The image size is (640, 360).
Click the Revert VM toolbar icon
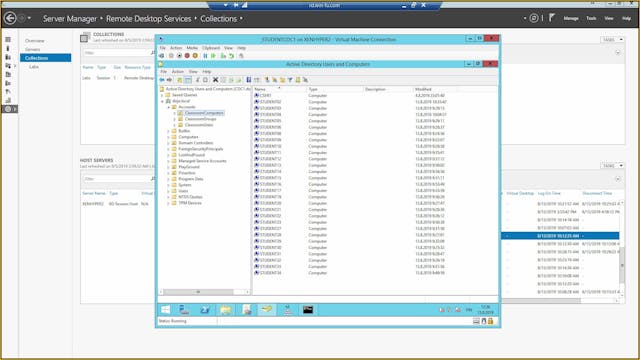pyautogui.click(x=231, y=56)
